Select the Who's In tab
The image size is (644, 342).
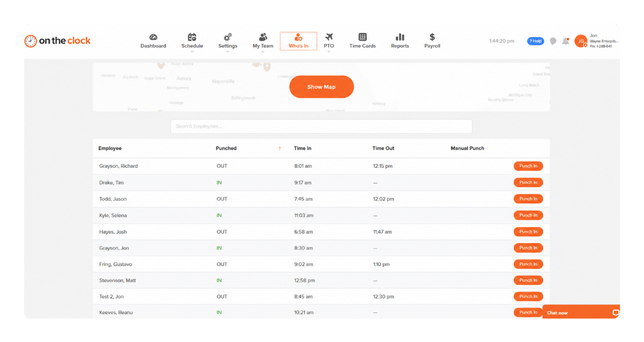point(299,41)
